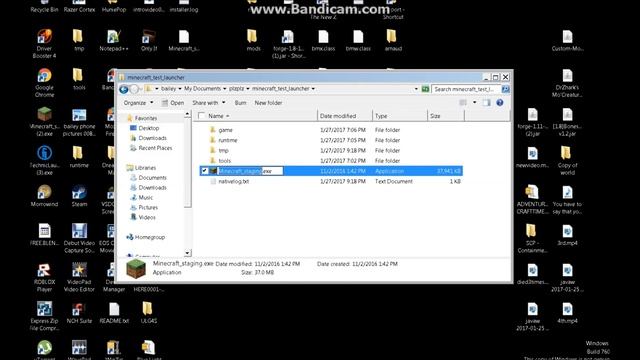This screenshot has height=360, width=640.
Task: Open Notepad++ desktop shortcut
Action: tap(113, 40)
